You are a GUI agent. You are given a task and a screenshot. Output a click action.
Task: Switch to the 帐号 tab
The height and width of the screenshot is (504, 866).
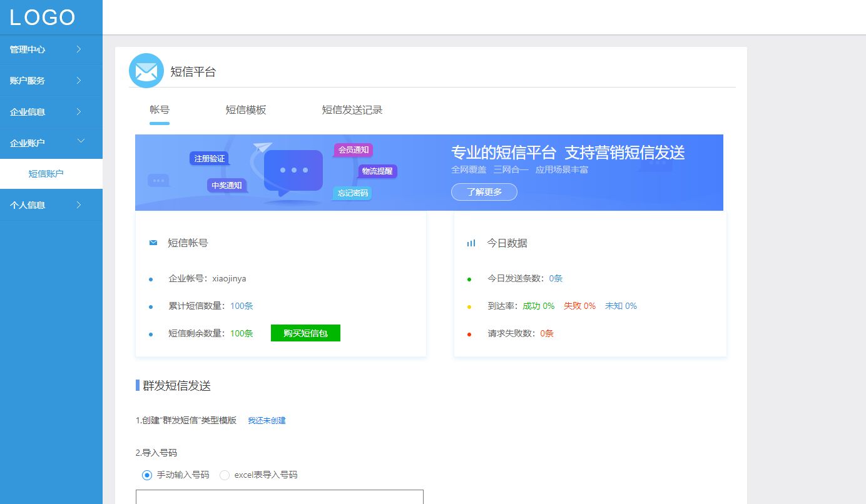(160, 110)
